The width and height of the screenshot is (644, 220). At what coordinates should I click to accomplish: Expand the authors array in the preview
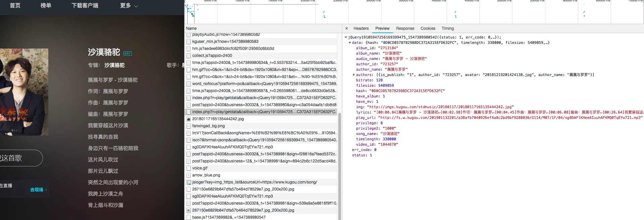click(x=354, y=75)
